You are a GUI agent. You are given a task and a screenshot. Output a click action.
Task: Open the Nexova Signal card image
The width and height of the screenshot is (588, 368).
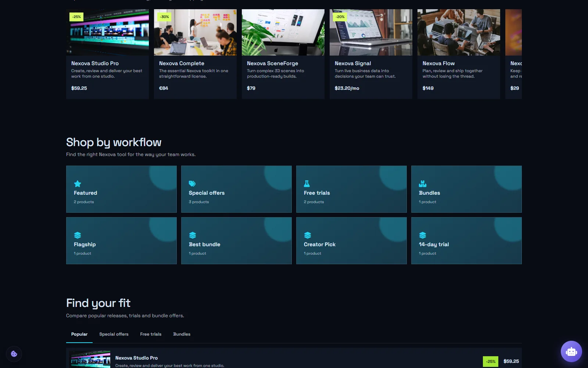click(x=371, y=32)
